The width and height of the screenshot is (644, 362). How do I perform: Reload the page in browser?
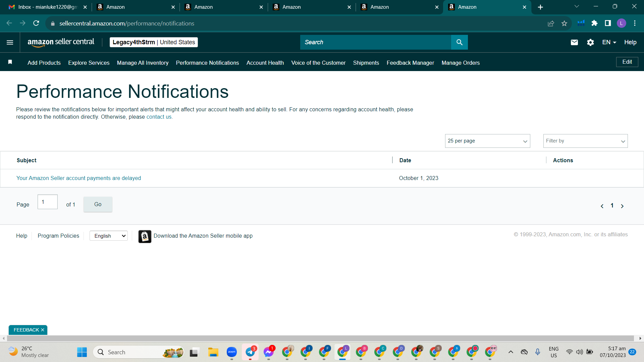point(36,23)
